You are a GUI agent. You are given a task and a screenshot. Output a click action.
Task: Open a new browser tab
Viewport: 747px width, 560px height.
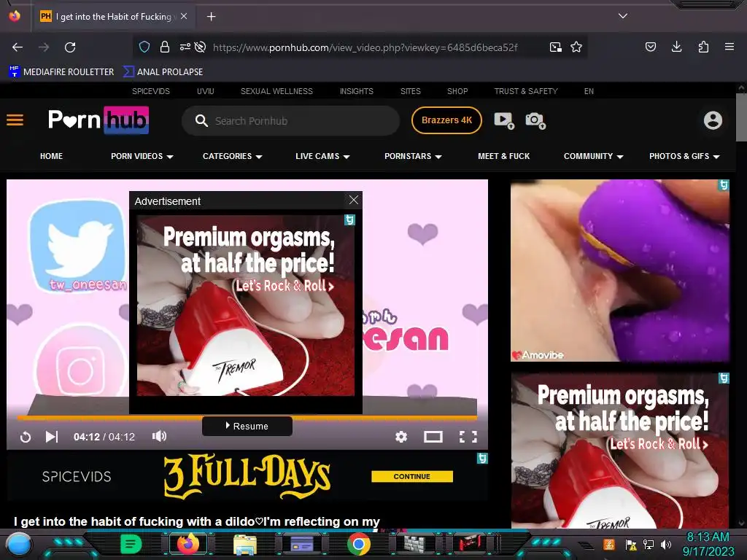pyautogui.click(x=211, y=17)
